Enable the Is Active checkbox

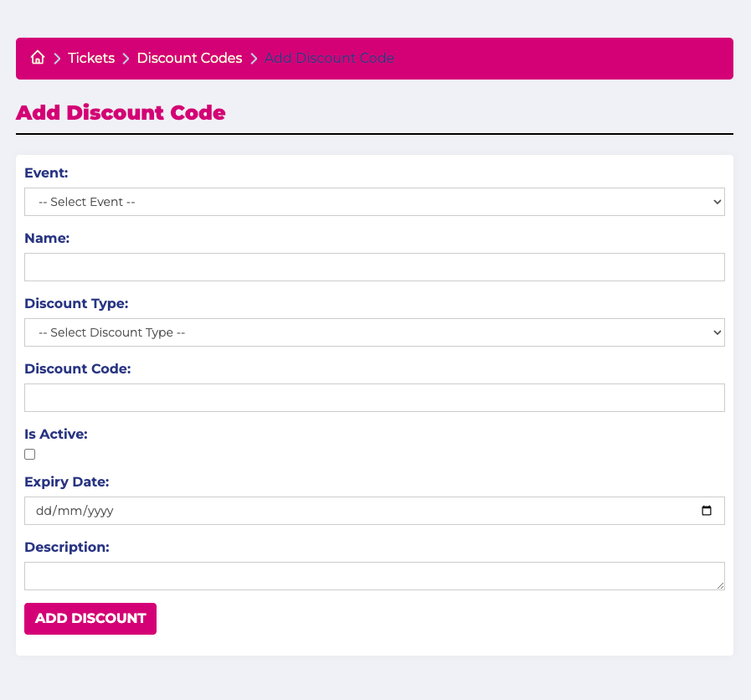click(29, 454)
